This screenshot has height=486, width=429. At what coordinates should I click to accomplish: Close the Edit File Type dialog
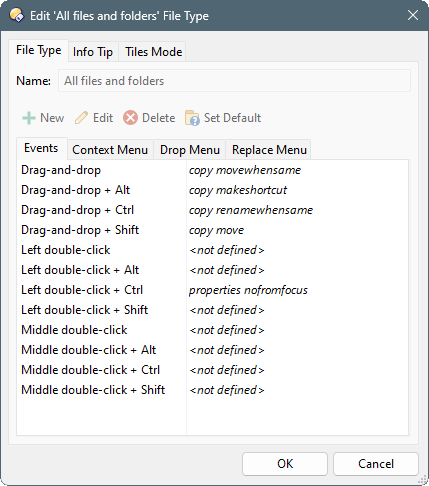coord(413,15)
